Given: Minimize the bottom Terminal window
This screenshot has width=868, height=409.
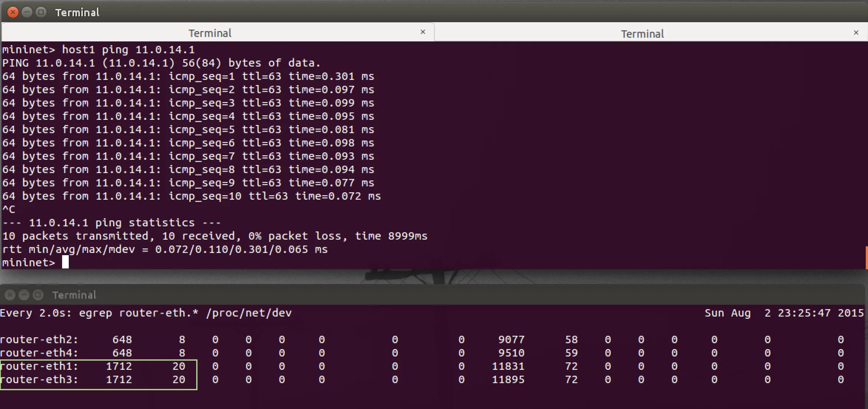Looking at the screenshot, I should tap(24, 295).
